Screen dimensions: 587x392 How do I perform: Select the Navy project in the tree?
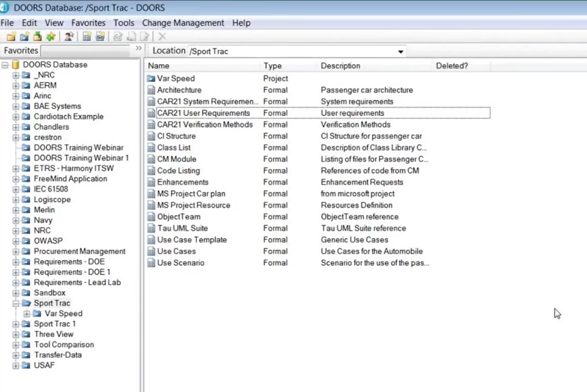(x=43, y=220)
